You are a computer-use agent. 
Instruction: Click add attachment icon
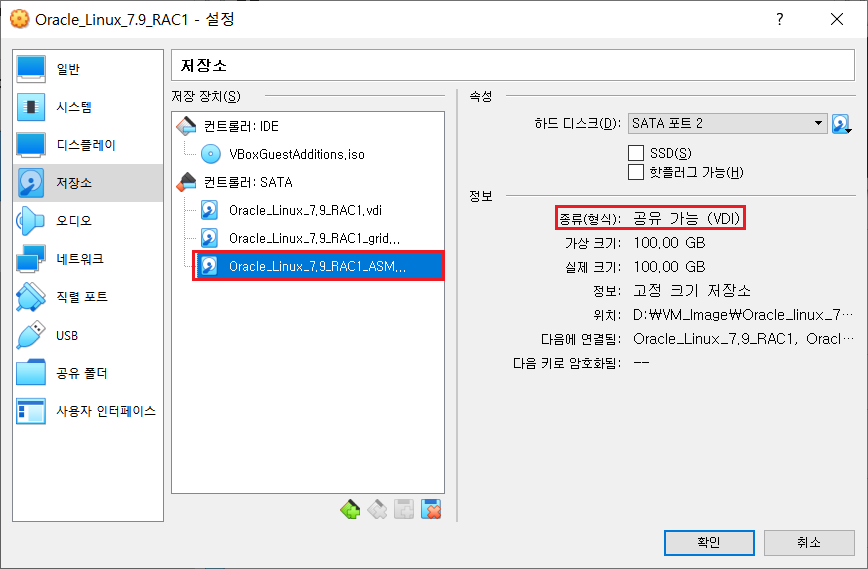[404, 509]
